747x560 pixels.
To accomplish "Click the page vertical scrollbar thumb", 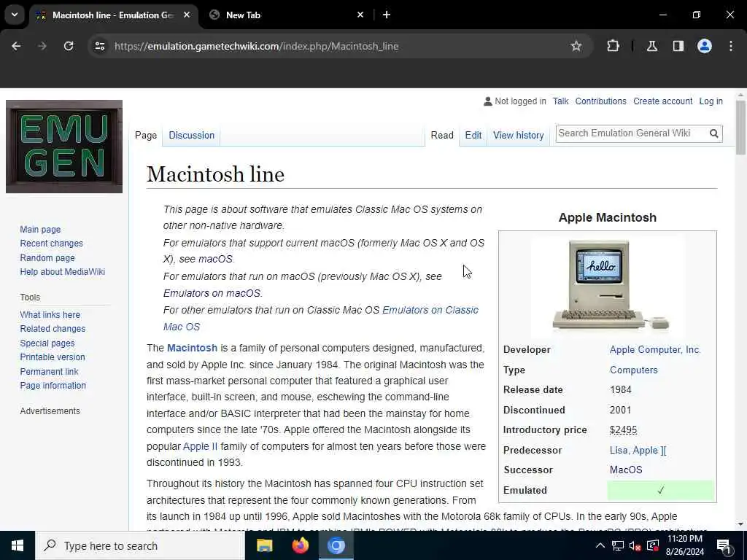I will 740,128.
